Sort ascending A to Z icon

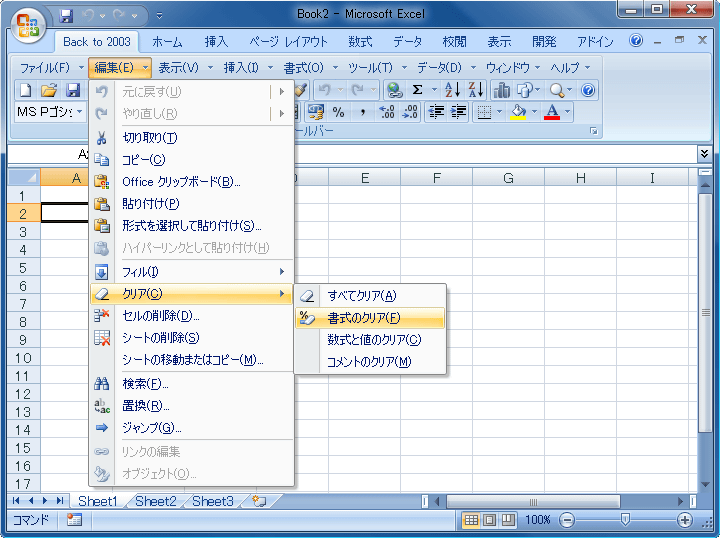[x=452, y=90]
